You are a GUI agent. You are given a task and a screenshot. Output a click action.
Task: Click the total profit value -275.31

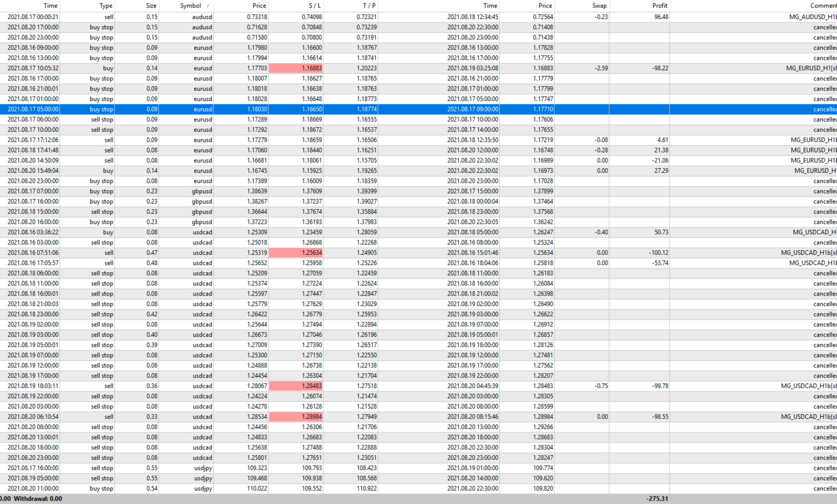(657, 499)
